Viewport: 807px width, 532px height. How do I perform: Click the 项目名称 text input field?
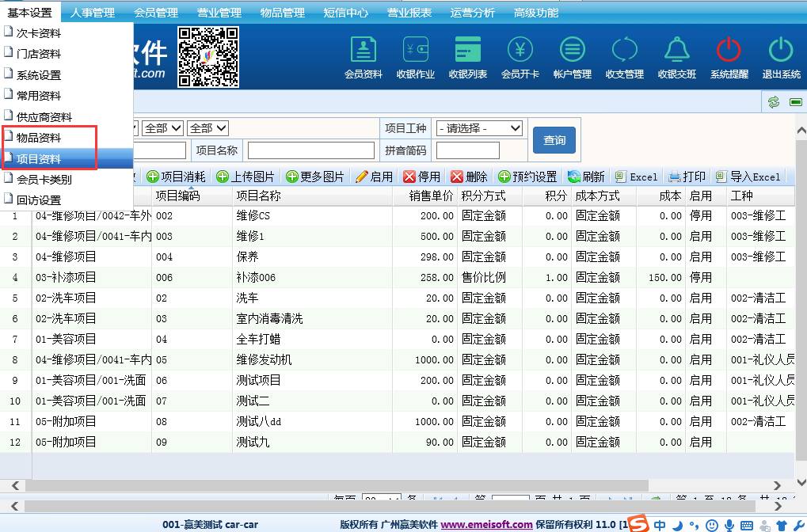click(x=310, y=150)
